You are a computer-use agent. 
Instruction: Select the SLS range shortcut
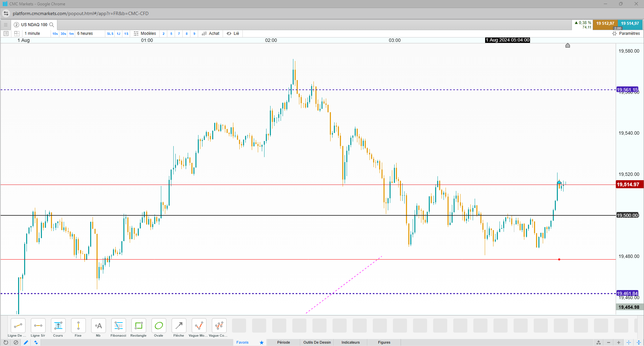[x=110, y=33]
